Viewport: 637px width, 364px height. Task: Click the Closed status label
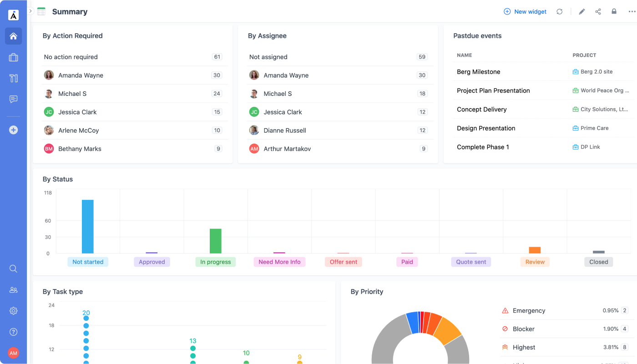click(599, 262)
